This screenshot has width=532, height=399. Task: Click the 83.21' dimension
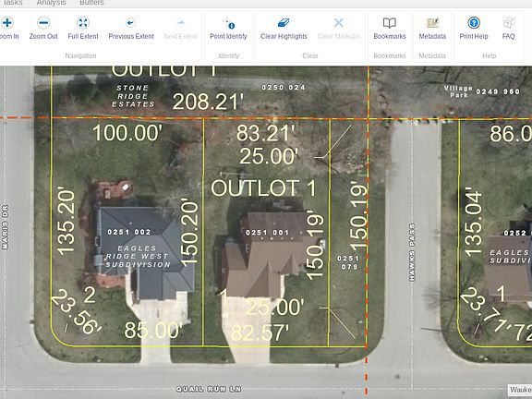[266, 133]
